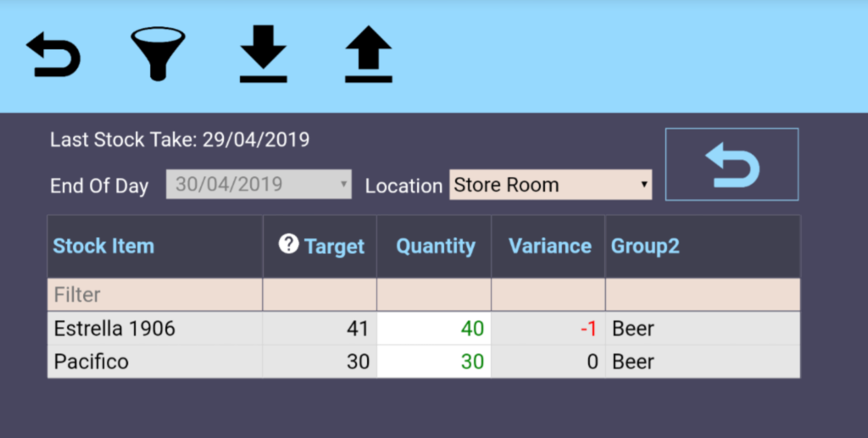Sort by Stock Item column header
This screenshot has height=438, width=868.
[x=103, y=247]
